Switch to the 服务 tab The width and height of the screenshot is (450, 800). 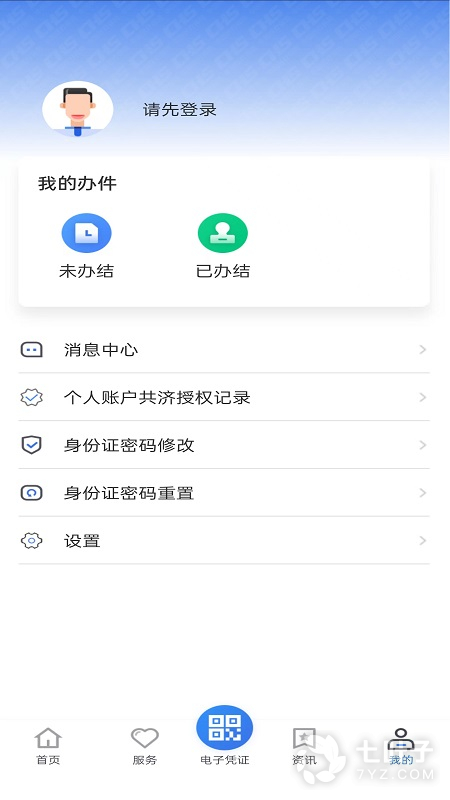pos(145,746)
